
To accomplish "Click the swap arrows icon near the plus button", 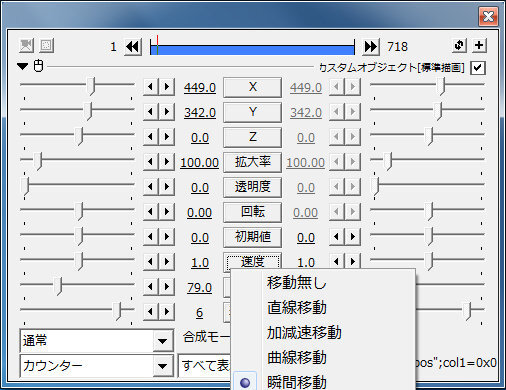I will click(x=459, y=45).
